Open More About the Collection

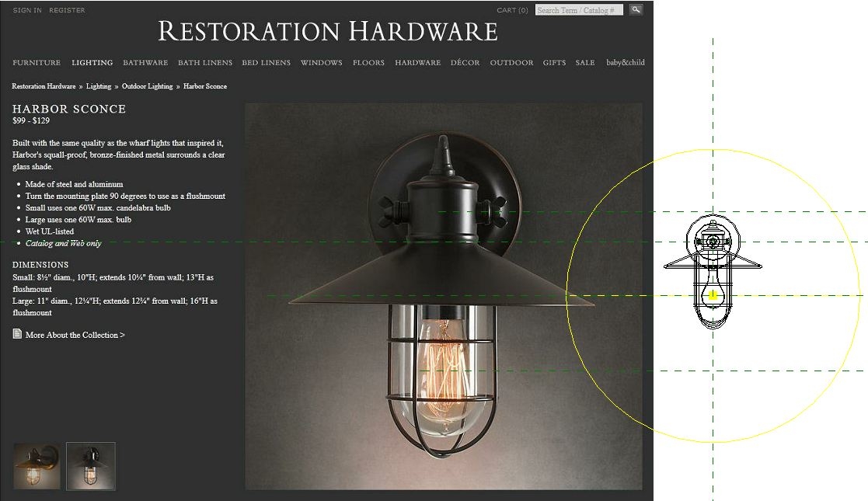[74, 334]
